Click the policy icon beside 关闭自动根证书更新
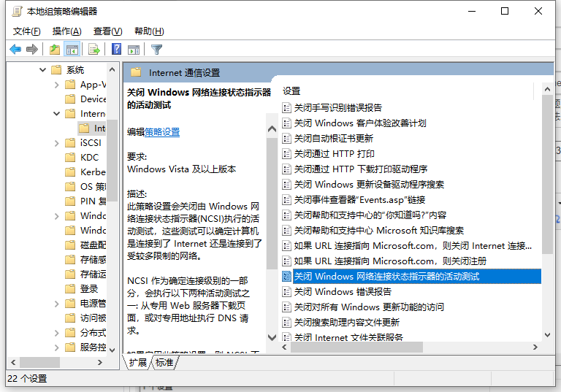Image resolution: width=561 pixels, height=392 pixels. click(x=286, y=139)
